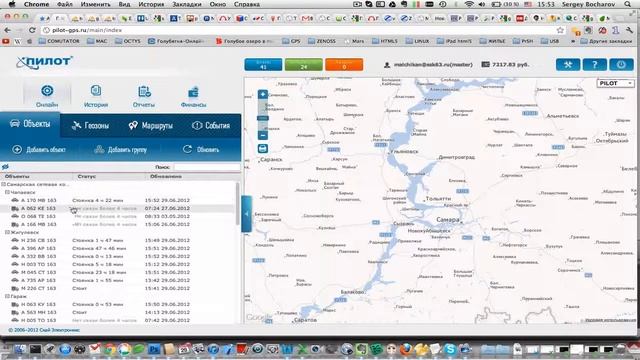The height and width of the screenshot is (360, 640).
Task: Click the Добавить объект button
Action: 40,149
